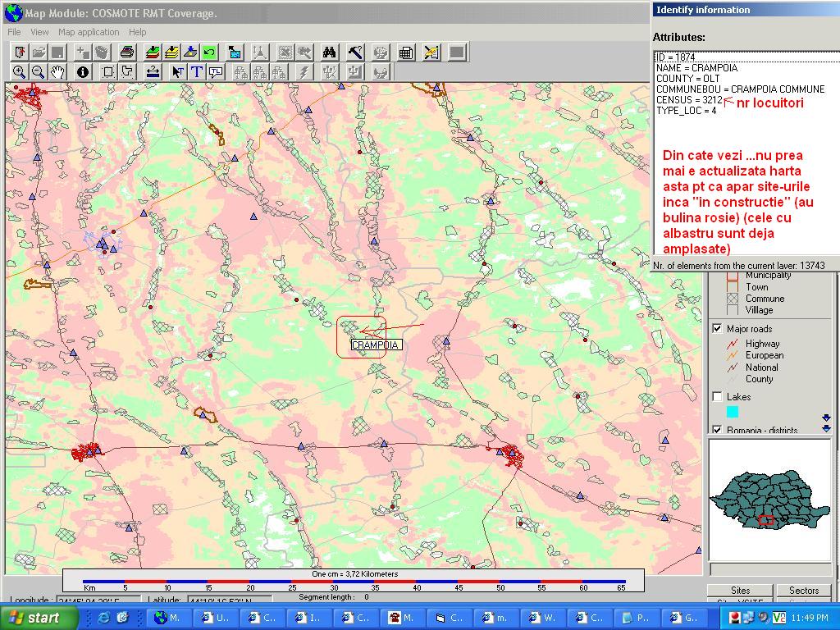This screenshot has height=630, width=840.
Task: Click the cyan map export icon
Action: point(234,52)
